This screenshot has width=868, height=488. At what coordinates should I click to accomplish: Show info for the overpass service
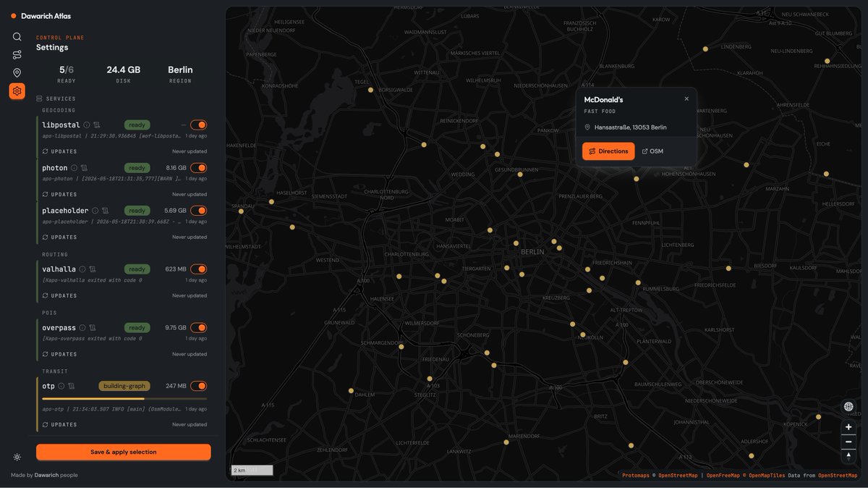coord(82,328)
